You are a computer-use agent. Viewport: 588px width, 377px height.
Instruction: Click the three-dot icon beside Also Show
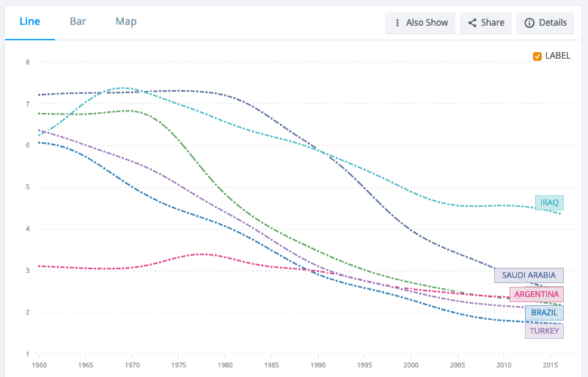[x=397, y=23]
